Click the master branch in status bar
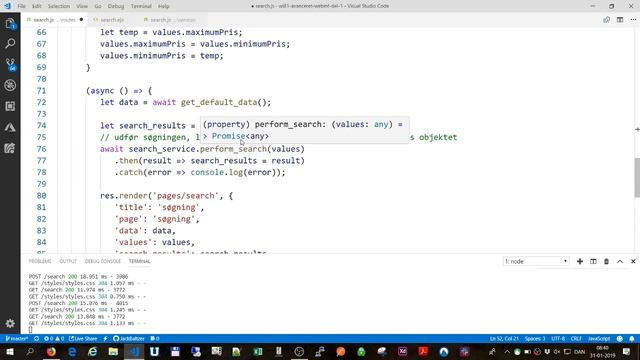 tap(16, 339)
